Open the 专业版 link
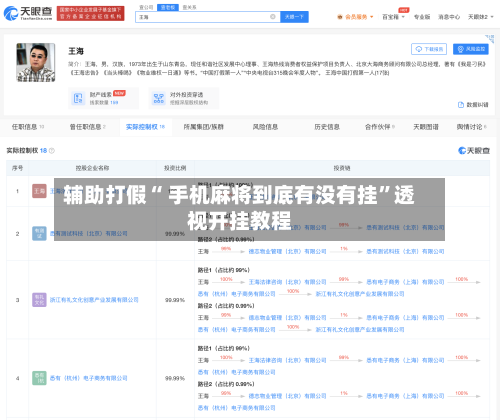 click(422, 17)
